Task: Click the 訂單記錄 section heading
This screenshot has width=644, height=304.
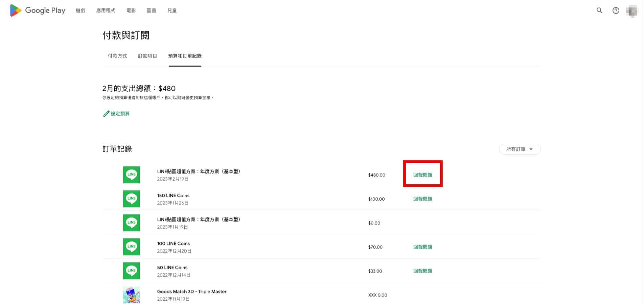Action: tap(117, 149)
